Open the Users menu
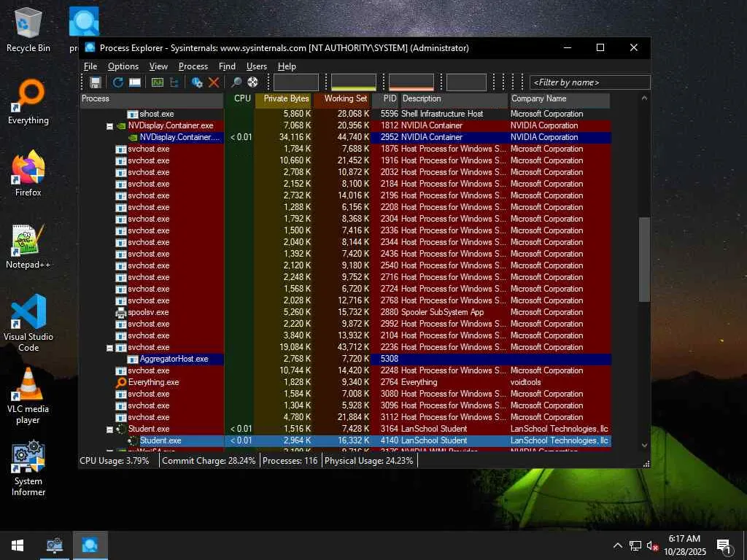747x560 pixels. [x=256, y=66]
